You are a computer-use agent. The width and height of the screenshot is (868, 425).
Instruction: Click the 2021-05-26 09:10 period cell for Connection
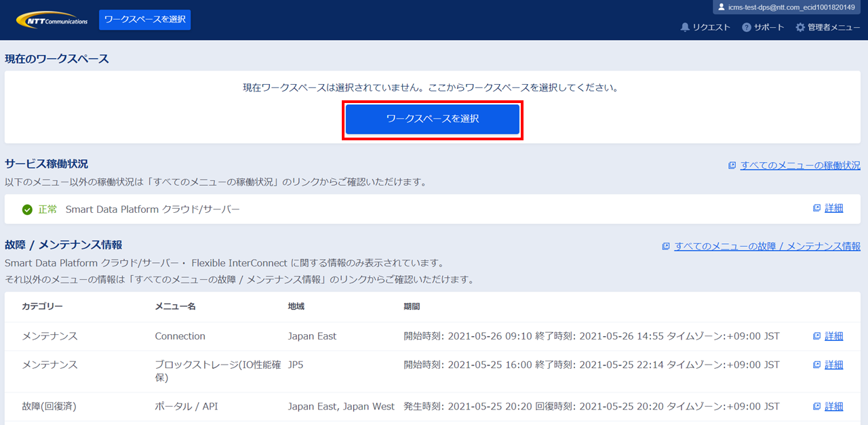(591, 336)
